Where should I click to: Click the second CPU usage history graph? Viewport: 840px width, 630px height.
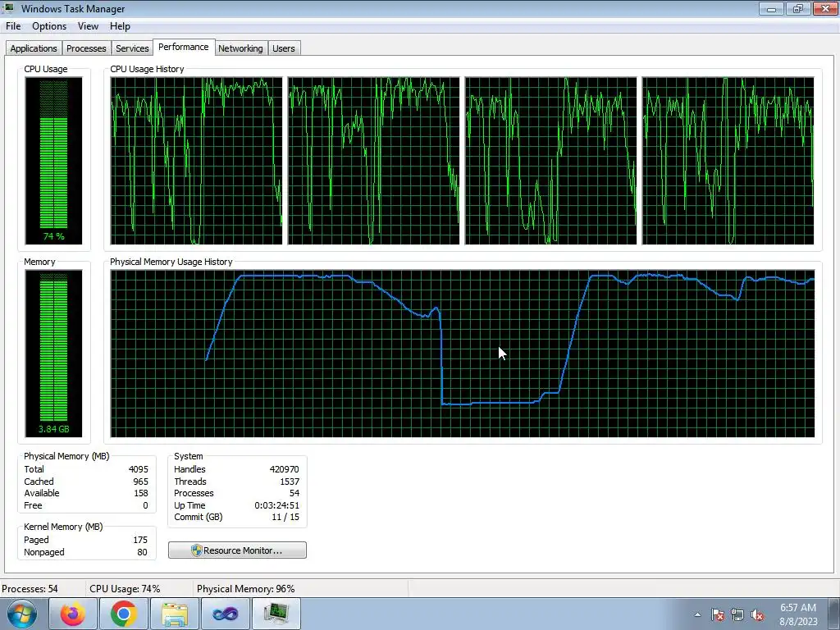[373, 161]
